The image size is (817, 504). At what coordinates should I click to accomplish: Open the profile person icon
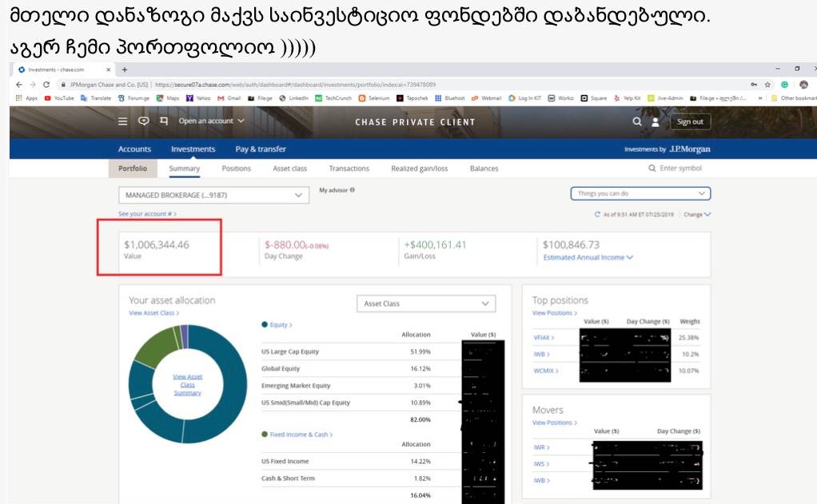point(656,122)
